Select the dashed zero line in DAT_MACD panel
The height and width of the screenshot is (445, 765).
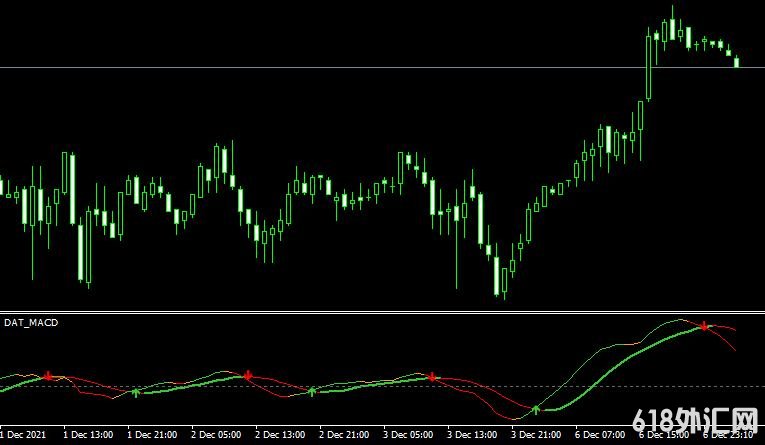point(382,386)
